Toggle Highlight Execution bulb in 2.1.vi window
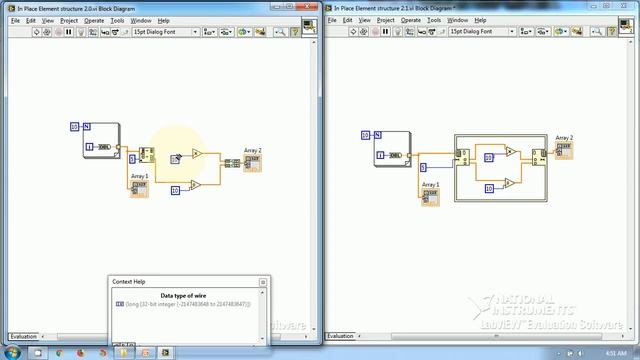The height and width of the screenshot is (360, 640). pos(398,31)
